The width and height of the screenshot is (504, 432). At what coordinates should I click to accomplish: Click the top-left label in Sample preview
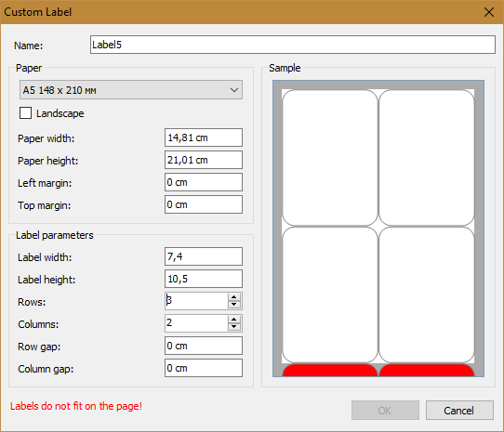click(330, 158)
